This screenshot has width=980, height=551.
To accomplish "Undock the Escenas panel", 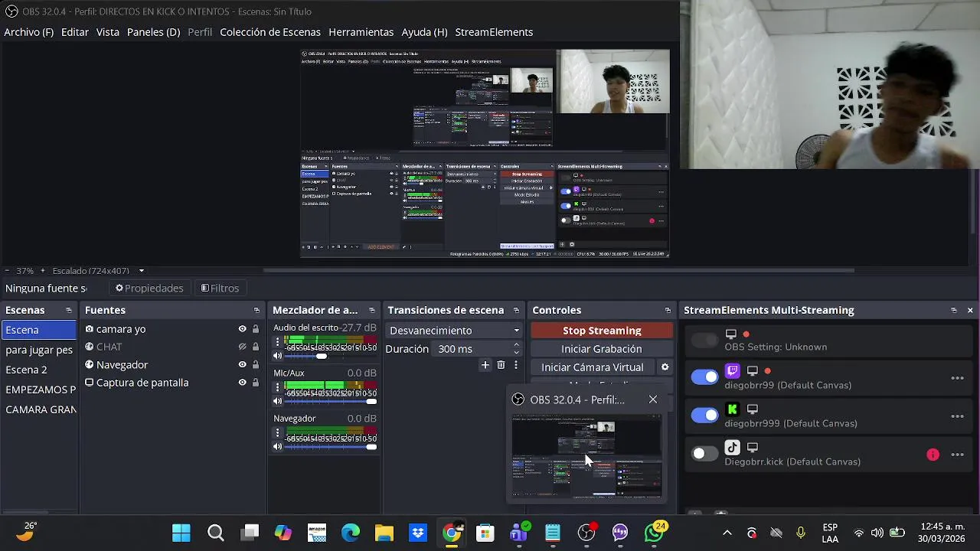I will 69,310.
